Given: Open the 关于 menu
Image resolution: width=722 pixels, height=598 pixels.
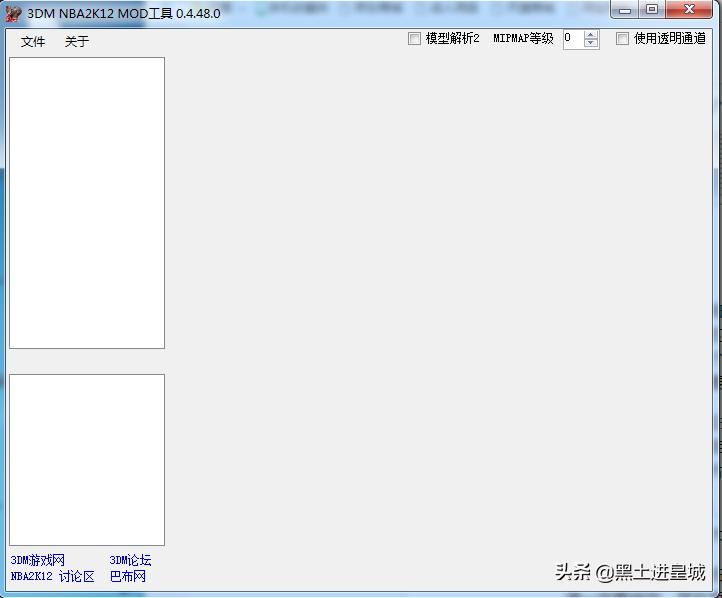Looking at the screenshot, I should pyautogui.click(x=76, y=42).
